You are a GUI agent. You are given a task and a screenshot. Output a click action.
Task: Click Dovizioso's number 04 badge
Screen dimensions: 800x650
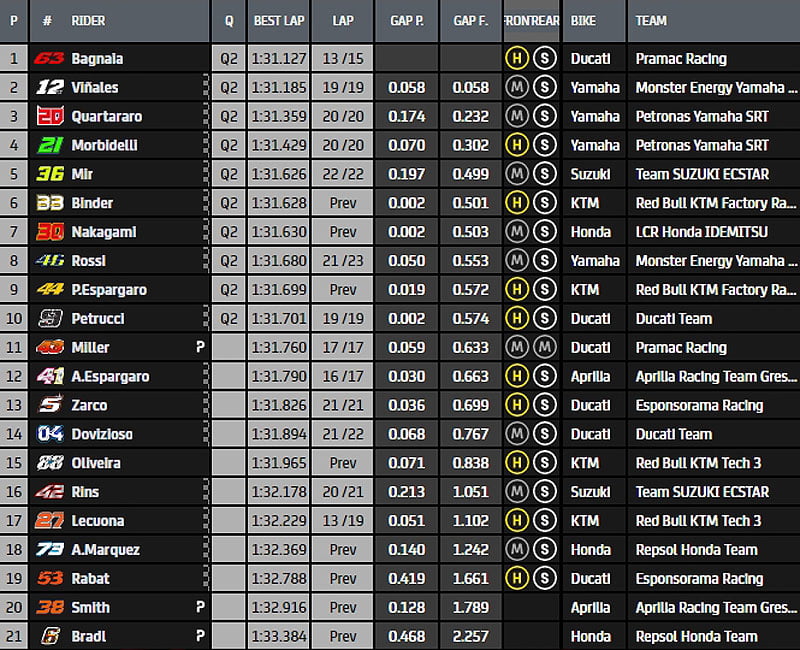[x=49, y=435]
